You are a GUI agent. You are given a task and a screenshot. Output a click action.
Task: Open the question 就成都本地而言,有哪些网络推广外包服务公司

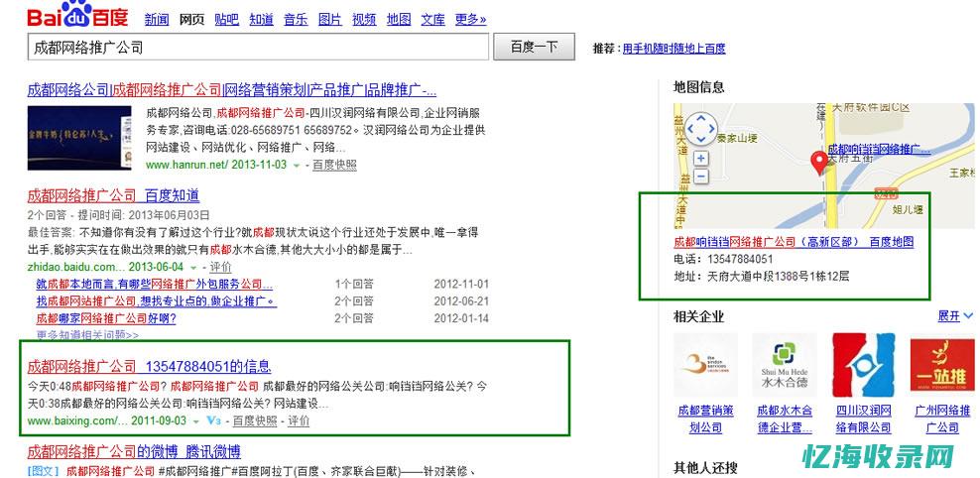pyautogui.click(x=155, y=285)
